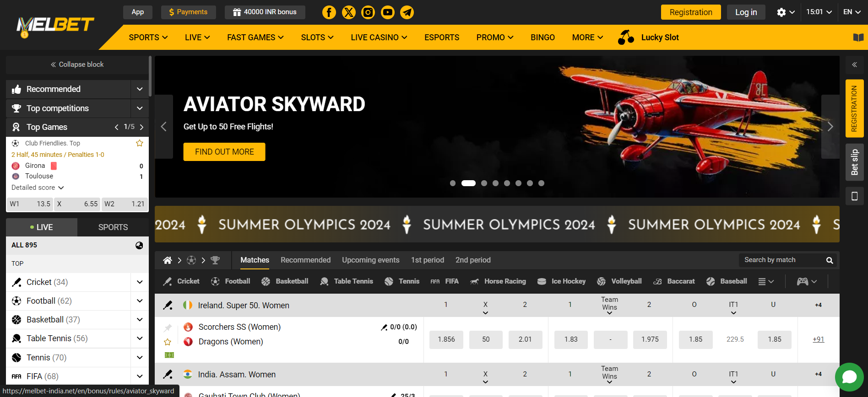Open the Telegram social icon

point(407,12)
